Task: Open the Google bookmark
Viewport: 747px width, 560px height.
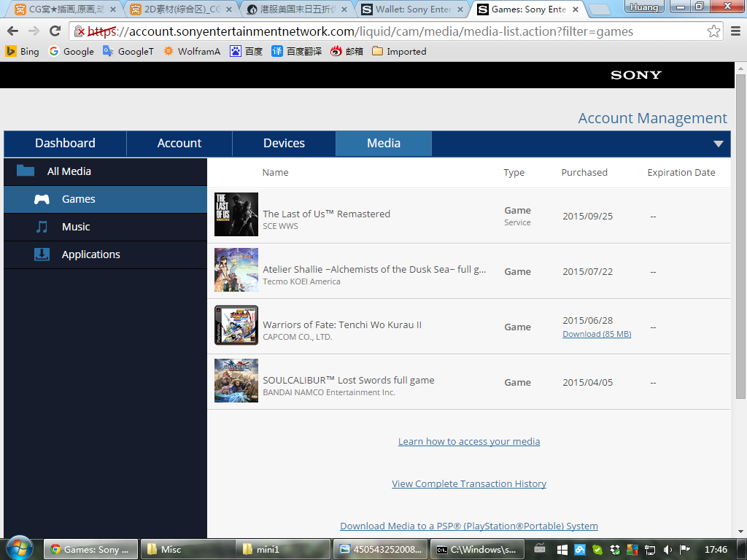Action: (71, 52)
